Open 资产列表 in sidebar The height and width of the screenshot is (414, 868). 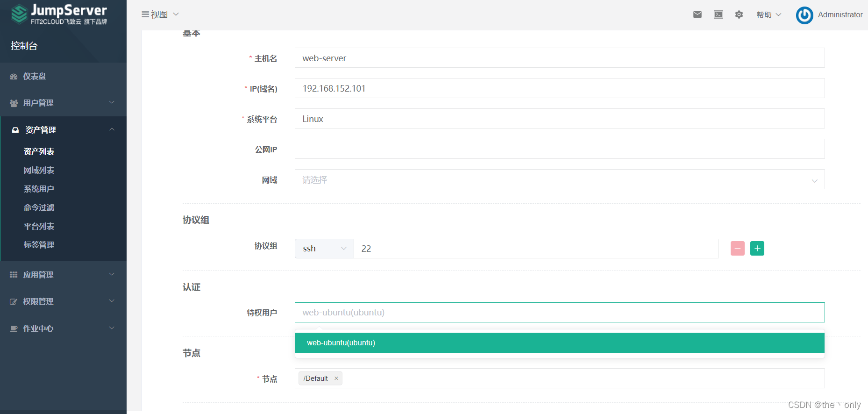(x=39, y=151)
